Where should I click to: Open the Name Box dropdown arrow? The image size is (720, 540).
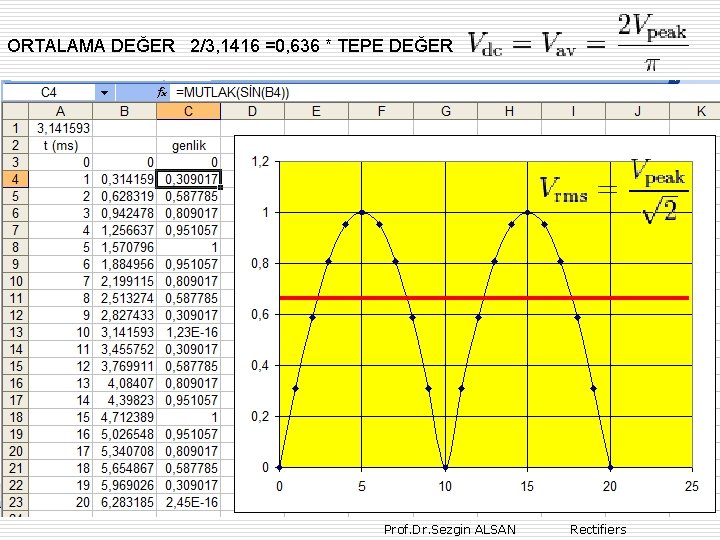[105, 93]
